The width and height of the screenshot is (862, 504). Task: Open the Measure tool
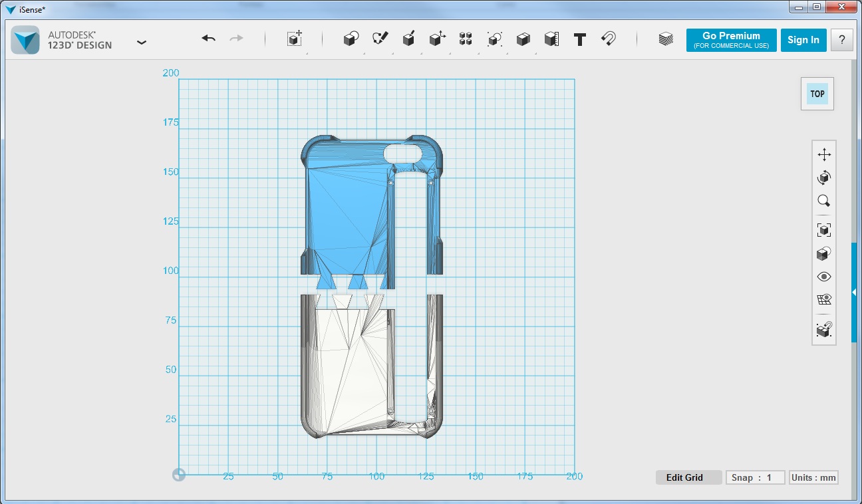click(x=551, y=39)
